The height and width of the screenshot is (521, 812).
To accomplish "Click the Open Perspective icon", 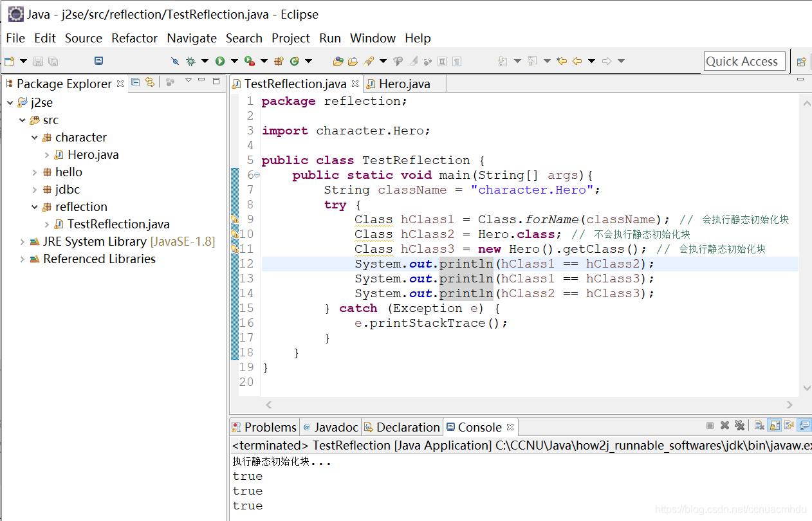I will (802, 62).
